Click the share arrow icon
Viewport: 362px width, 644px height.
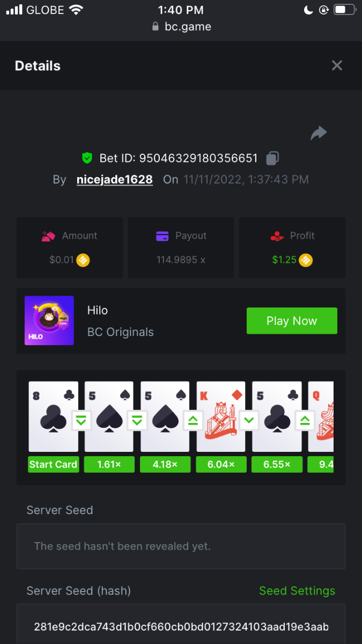pyautogui.click(x=319, y=133)
